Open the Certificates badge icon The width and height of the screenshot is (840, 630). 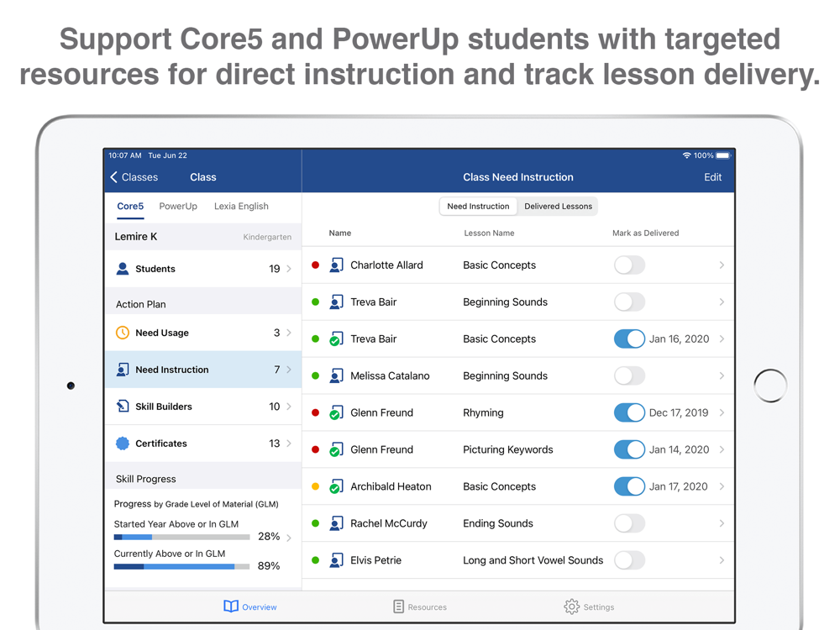123,443
